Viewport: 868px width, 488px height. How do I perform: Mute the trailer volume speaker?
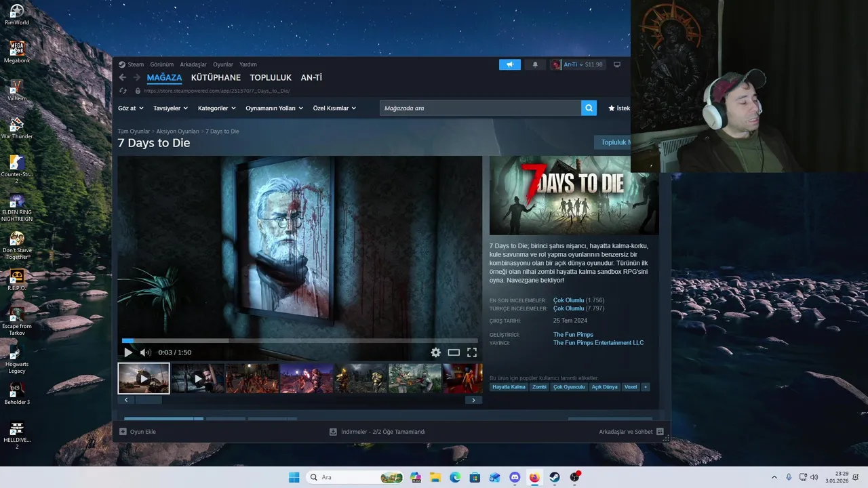(x=145, y=352)
